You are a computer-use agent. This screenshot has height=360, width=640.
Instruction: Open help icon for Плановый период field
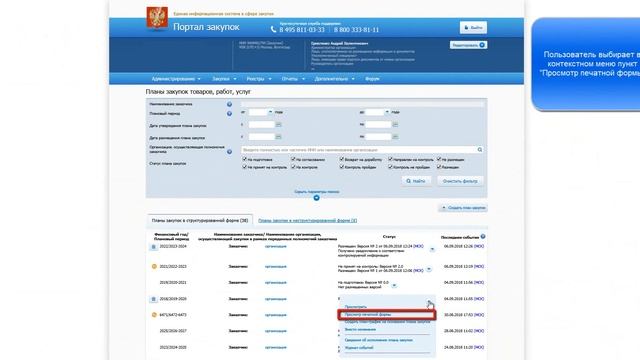pyautogui.click(x=229, y=113)
